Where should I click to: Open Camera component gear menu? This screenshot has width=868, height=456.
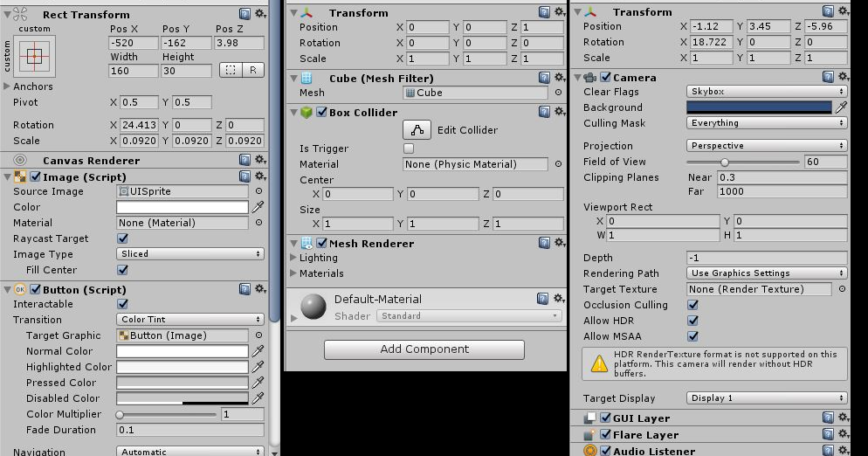(843, 77)
